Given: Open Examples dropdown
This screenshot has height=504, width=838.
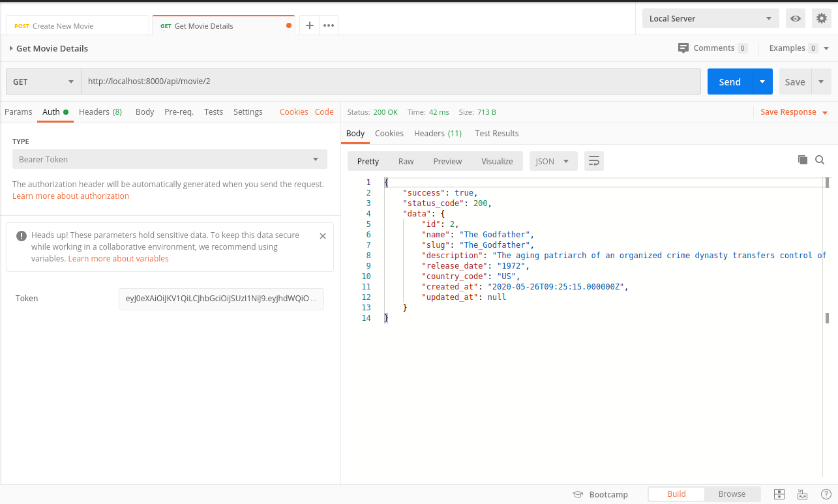Looking at the screenshot, I should tap(799, 48).
